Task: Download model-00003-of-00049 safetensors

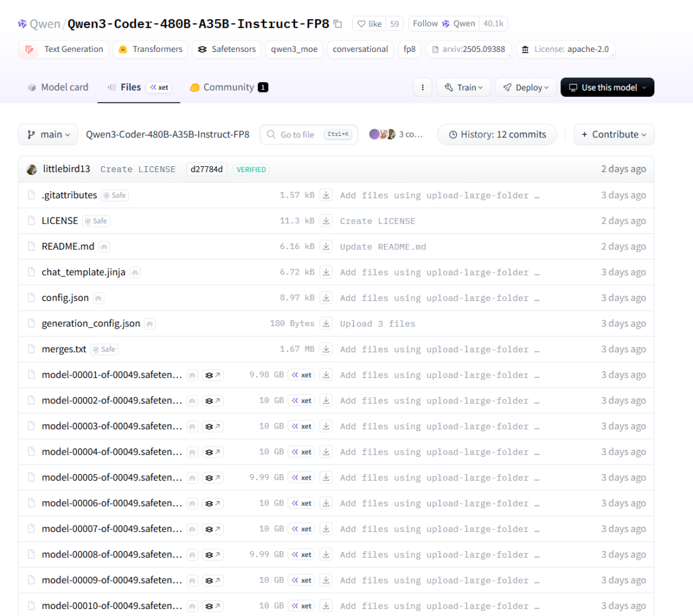Action: [326, 426]
